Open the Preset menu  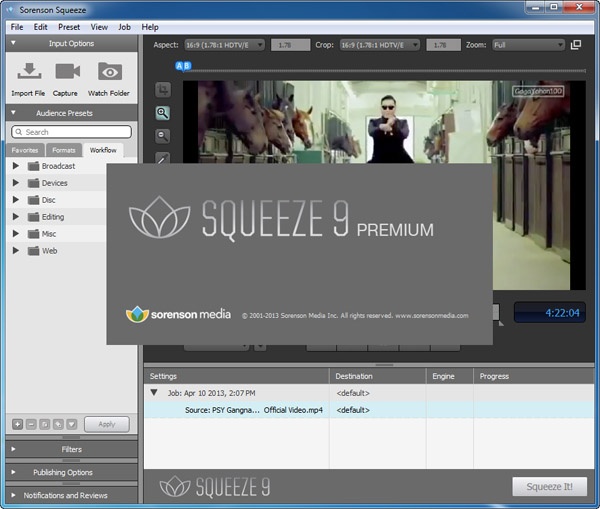tap(69, 27)
